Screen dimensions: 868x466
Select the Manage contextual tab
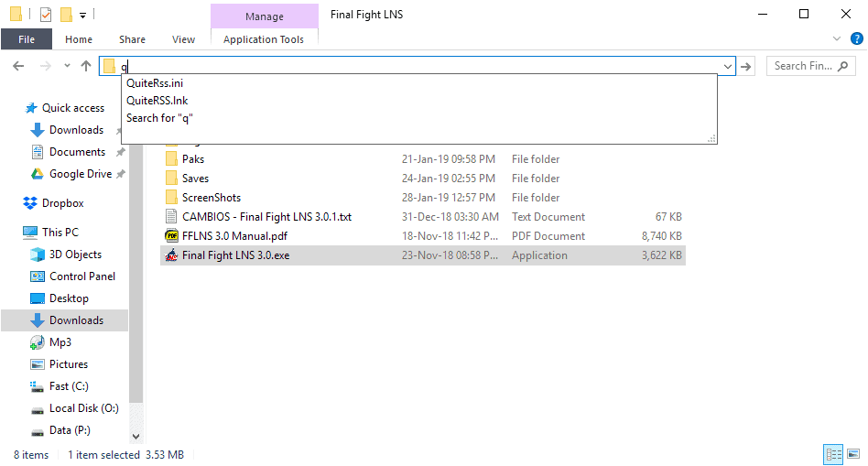coord(264,16)
